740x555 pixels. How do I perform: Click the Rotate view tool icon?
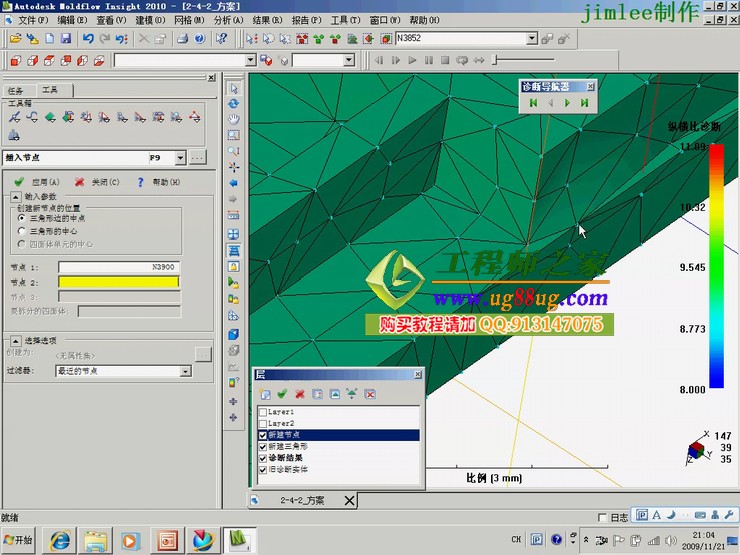(234, 103)
